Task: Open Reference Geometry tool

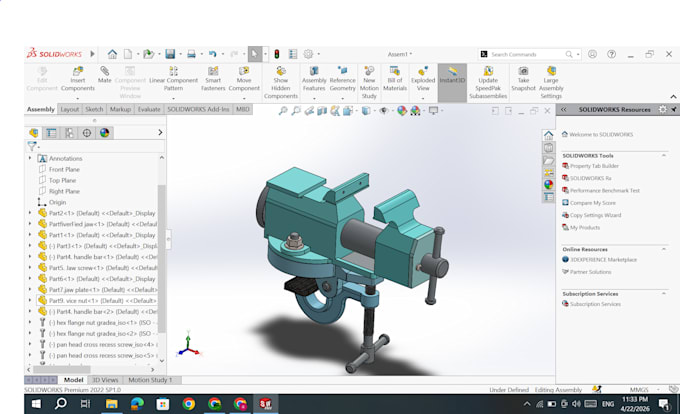Action: [342, 79]
